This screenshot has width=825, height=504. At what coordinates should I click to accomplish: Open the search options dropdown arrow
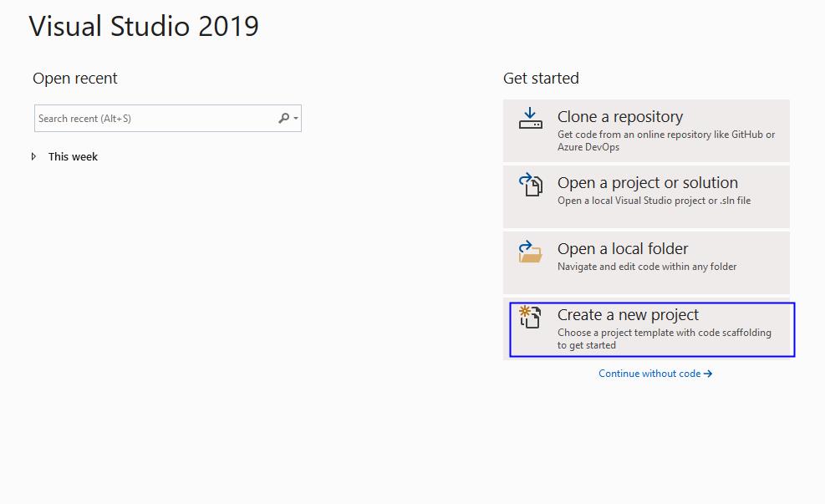pos(296,119)
